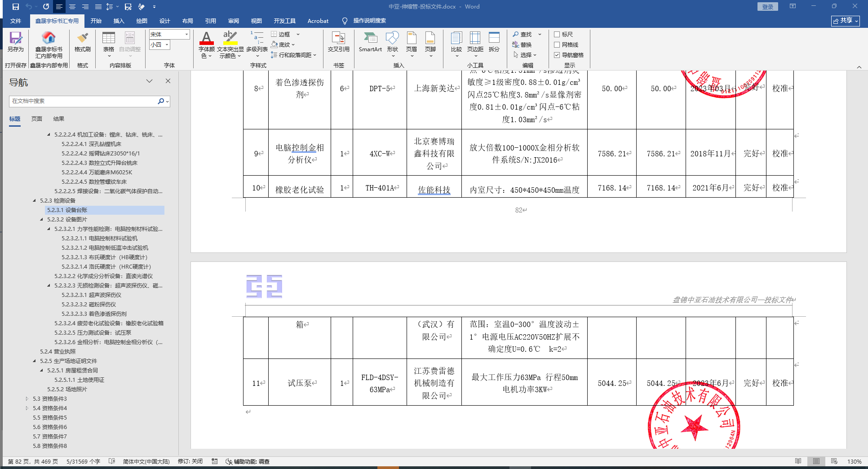Switch to the 审阅 Review tab
Viewport: 868px width, 469px height.
click(234, 21)
